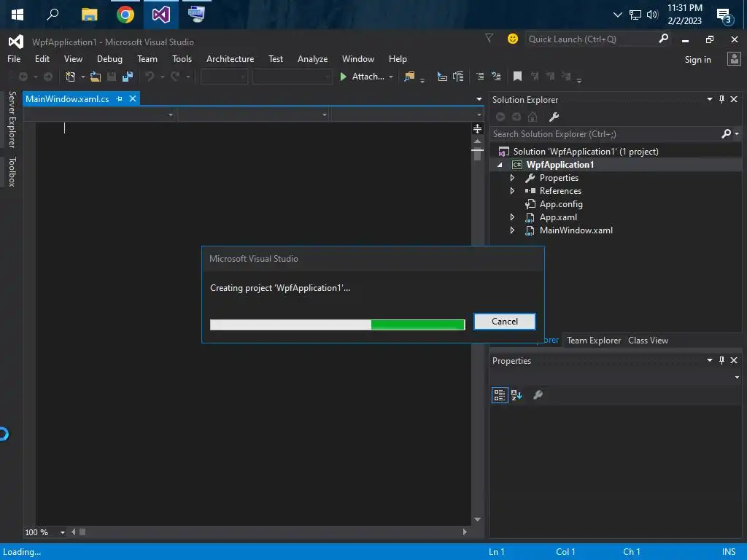Image resolution: width=747 pixels, height=560 pixels.
Task: Click the green Attach start arrow
Action: pyautogui.click(x=343, y=77)
